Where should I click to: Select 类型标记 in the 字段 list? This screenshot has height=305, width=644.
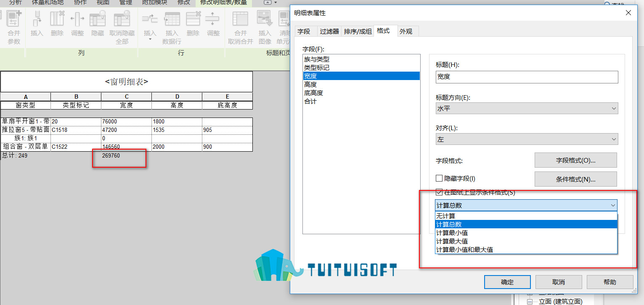(x=361, y=68)
